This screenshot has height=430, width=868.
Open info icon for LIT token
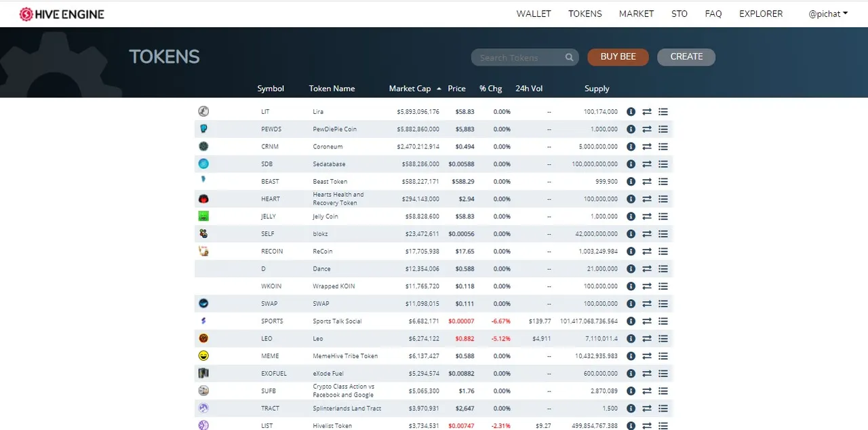point(631,111)
